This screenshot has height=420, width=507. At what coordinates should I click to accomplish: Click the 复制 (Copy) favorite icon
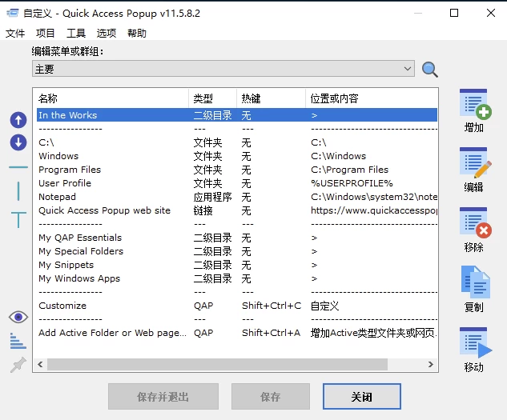(x=475, y=283)
